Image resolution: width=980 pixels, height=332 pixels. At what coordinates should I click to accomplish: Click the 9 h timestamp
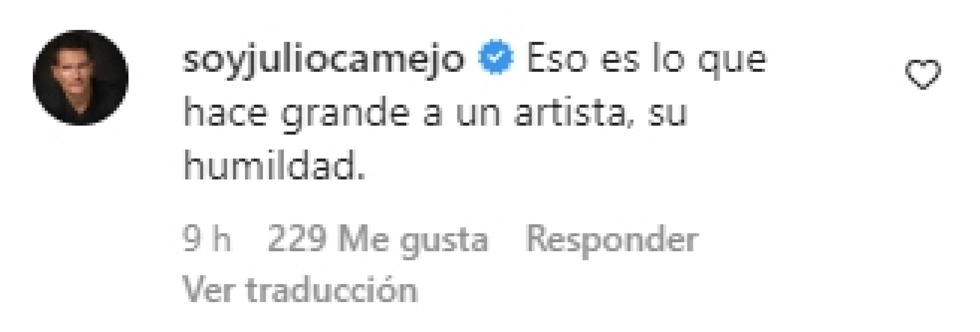click(207, 239)
